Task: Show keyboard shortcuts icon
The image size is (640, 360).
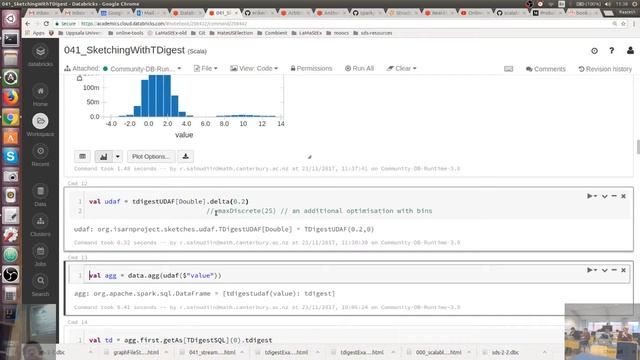Action: click(x=508, y=69)
